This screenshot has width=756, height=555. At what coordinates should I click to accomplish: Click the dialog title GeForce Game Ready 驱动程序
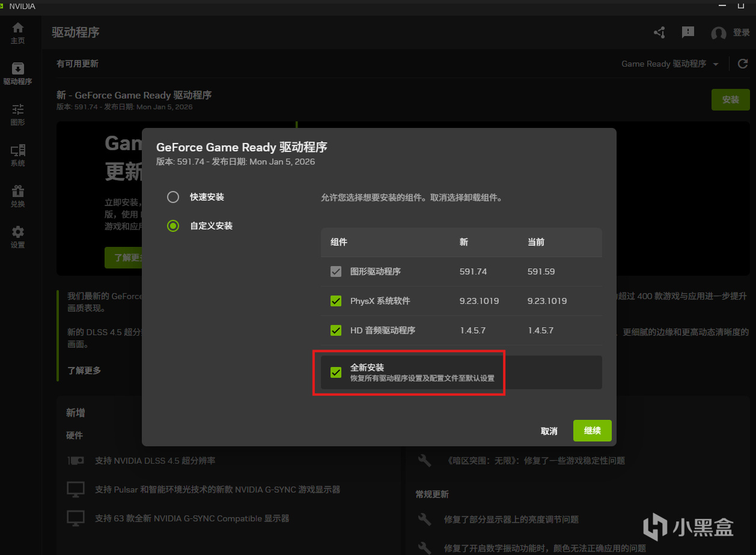point(242,147)
